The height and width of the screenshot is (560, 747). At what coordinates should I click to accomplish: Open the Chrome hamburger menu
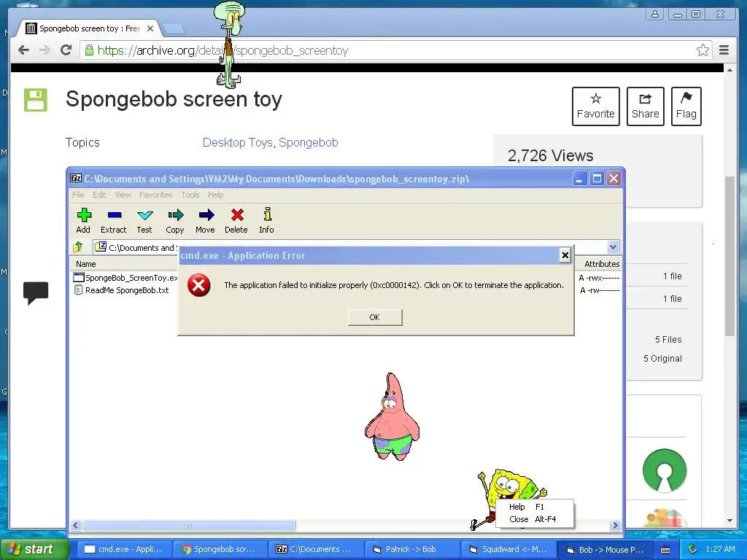point(724,50)
